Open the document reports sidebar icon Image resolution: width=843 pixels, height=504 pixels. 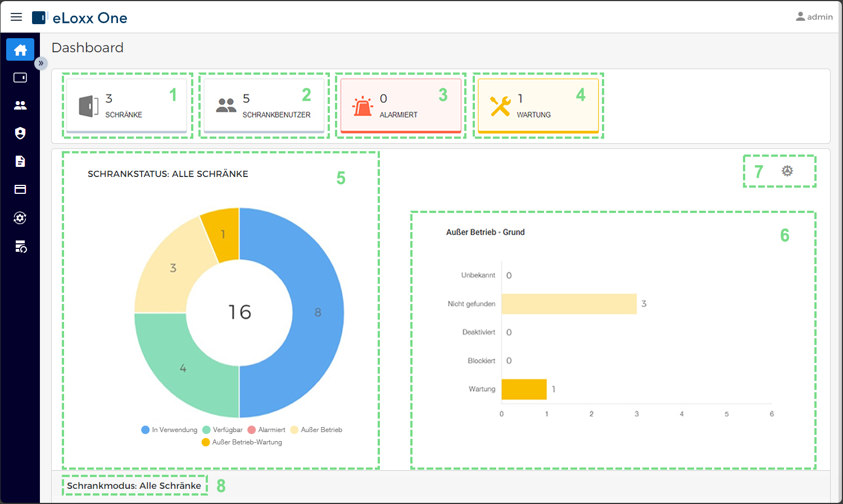tap(20, 161)
